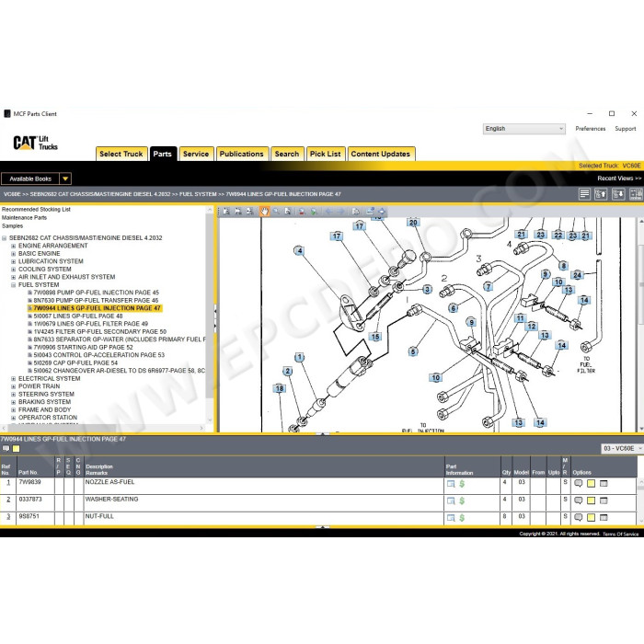
Task: Open Recent Views menu
Action: pos(619,178)
